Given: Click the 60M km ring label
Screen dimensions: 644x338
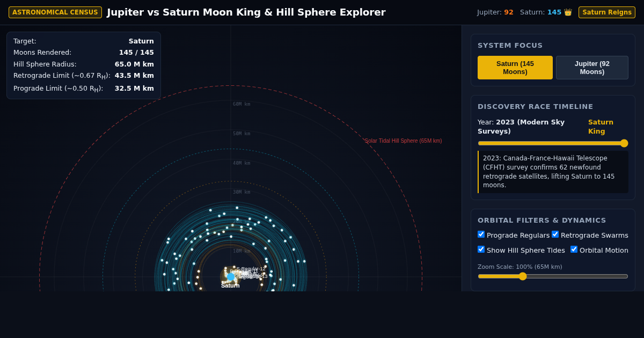Looking at the screenshot, I should [x=241, y=104].
